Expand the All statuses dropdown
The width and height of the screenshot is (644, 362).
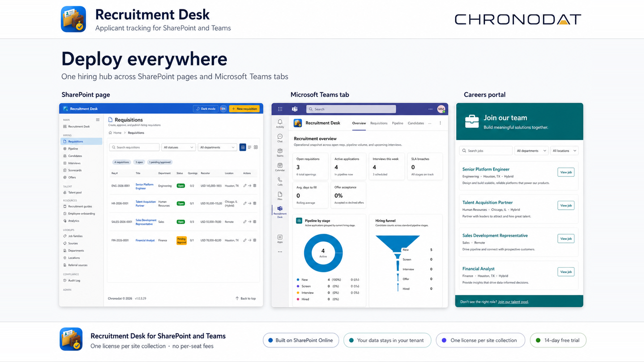click(178, 148)
